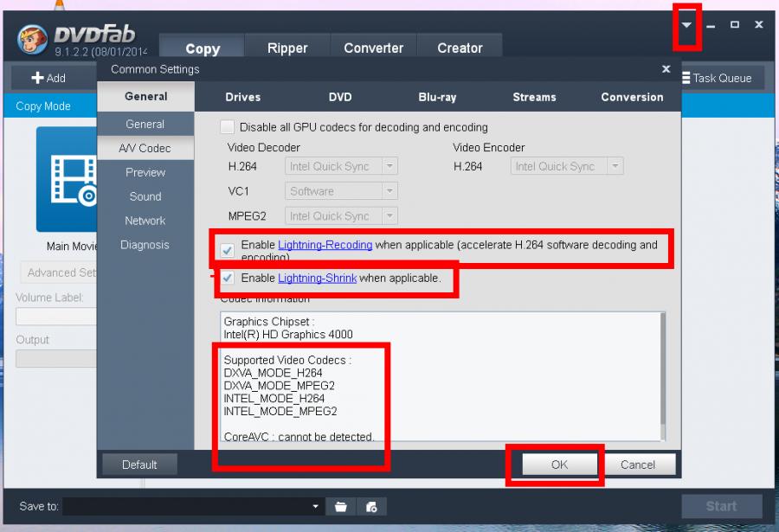Click the Output field
The image size is (779, 532).
tap(56, 358)
